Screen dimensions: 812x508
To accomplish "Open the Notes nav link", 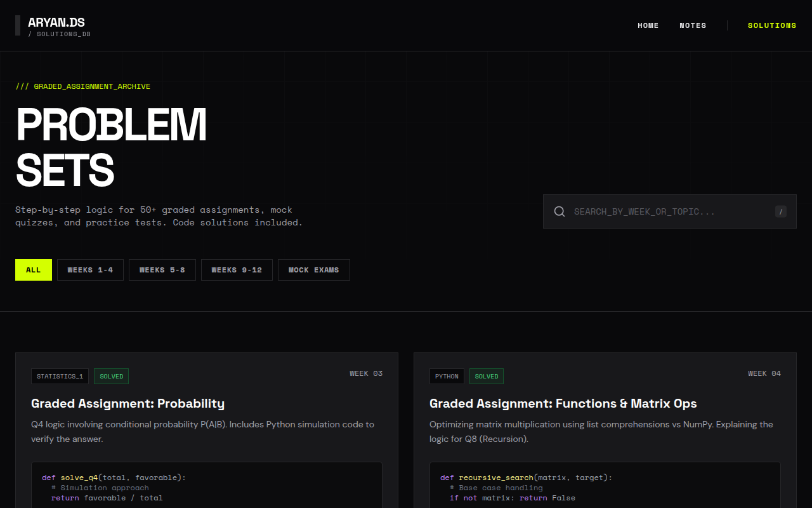I will coord(693,25).
